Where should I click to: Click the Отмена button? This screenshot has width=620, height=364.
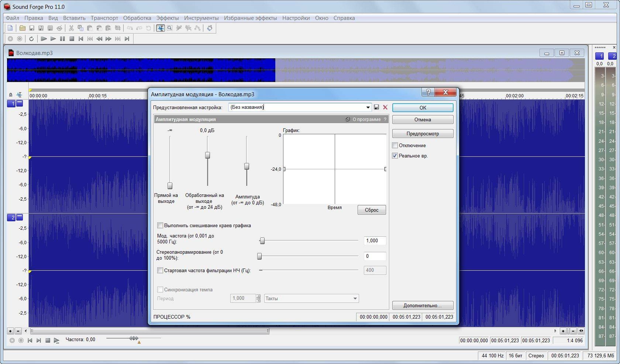point(423,119)
